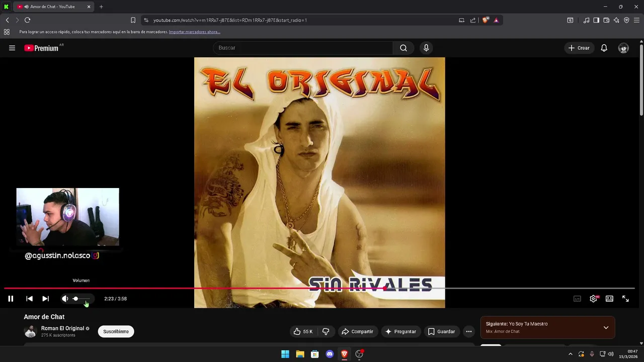Open the Windows Start menu

click(x=285, y=354)
